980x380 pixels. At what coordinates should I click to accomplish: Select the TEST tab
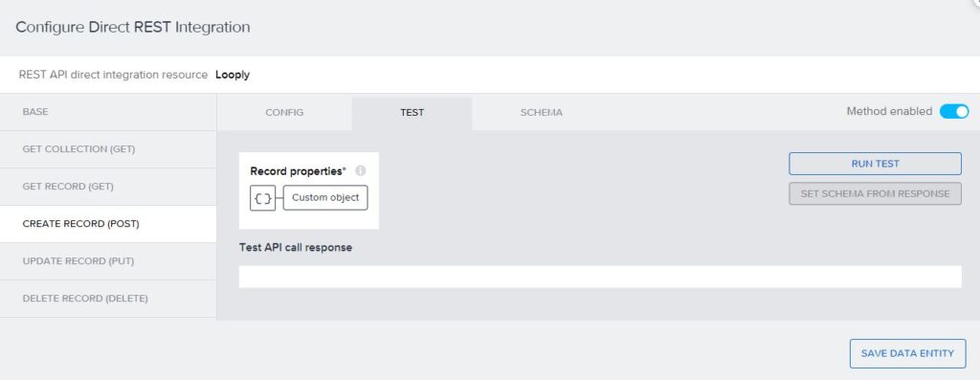point(412,113)
